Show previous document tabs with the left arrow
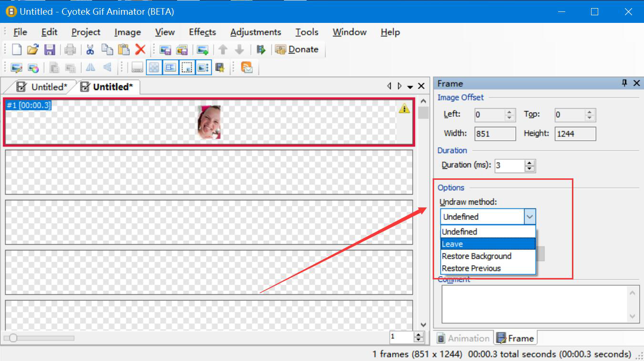Screen dimensions: 644x361 click(389, 86)
